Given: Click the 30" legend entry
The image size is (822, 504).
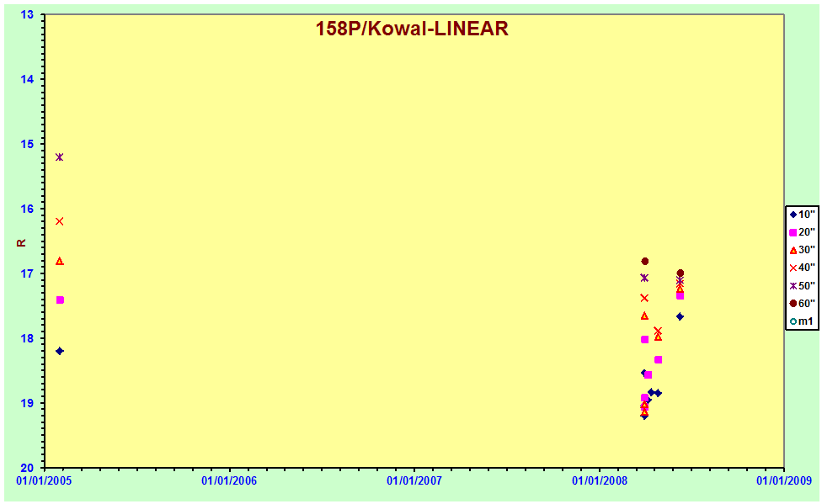Looking at the screenshot, I should pyautogui.click(x=802, y=250).
